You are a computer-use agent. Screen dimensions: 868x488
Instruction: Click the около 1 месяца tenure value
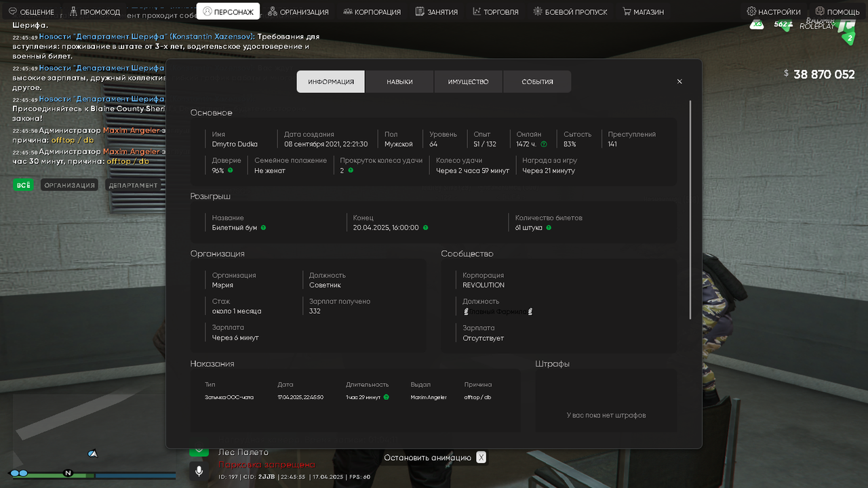pyautogui.click(x=237, y=311)
